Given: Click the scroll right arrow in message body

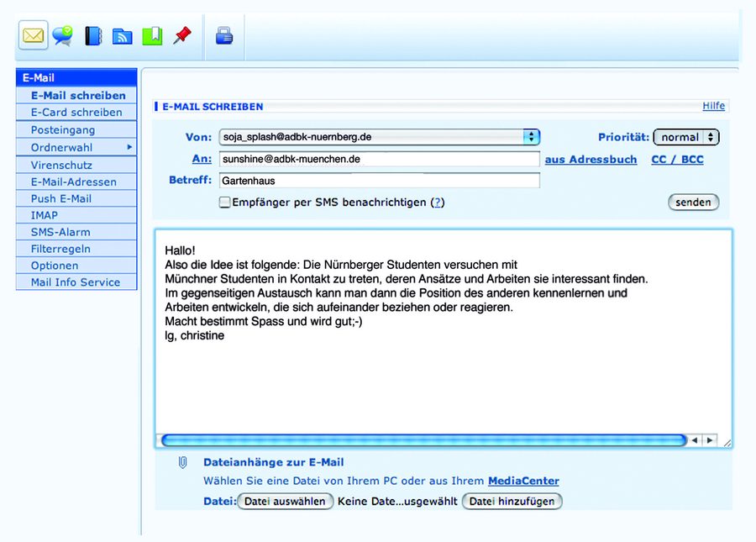Looking at the screenshot, I should [x=710, y=440].
